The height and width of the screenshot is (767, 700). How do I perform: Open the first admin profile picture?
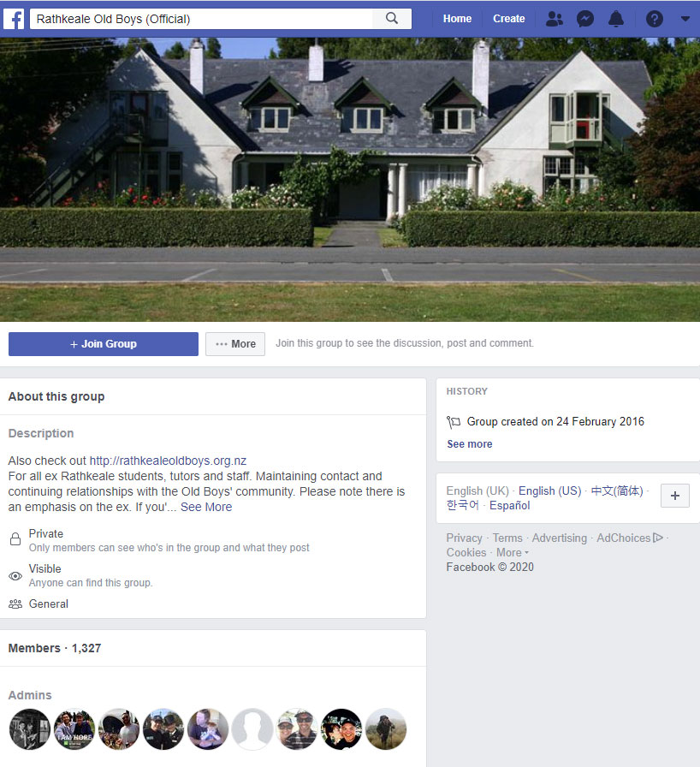[30, 728]
